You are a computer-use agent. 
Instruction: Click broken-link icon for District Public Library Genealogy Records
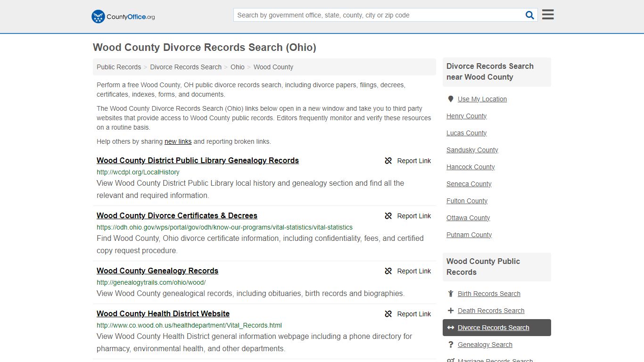[x=388, y=161]
